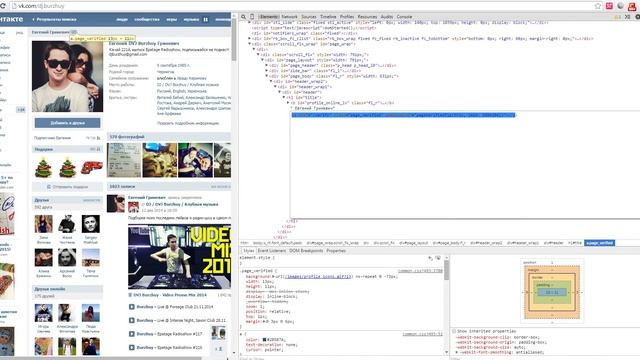This screenshot has height=360, width=640.
Task: Select a.page_verified in the breadcrumb bar
Action: 599,243
